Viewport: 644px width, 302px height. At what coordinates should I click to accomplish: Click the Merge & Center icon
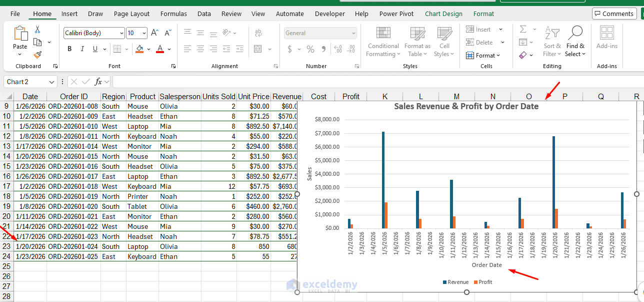(x=258, y=49)
